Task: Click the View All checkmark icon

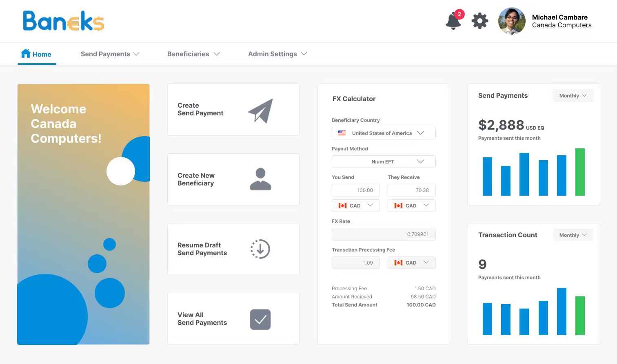Action: click(x=260, y=319)
